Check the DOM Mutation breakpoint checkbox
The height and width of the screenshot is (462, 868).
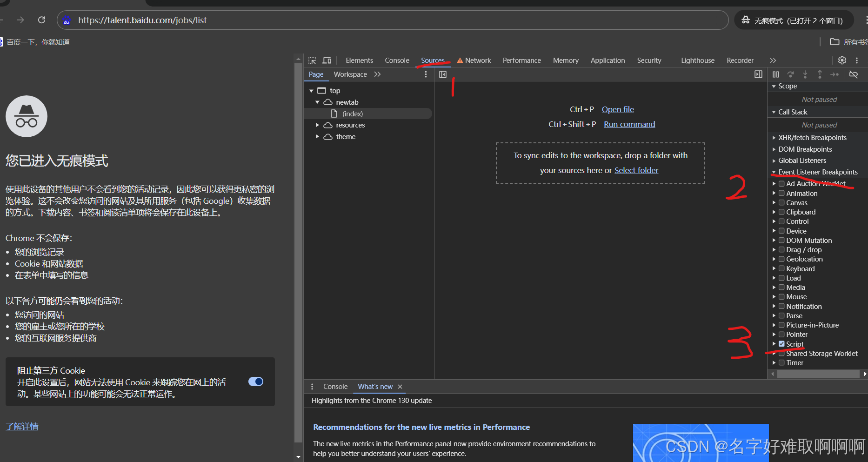coord(781,240)
